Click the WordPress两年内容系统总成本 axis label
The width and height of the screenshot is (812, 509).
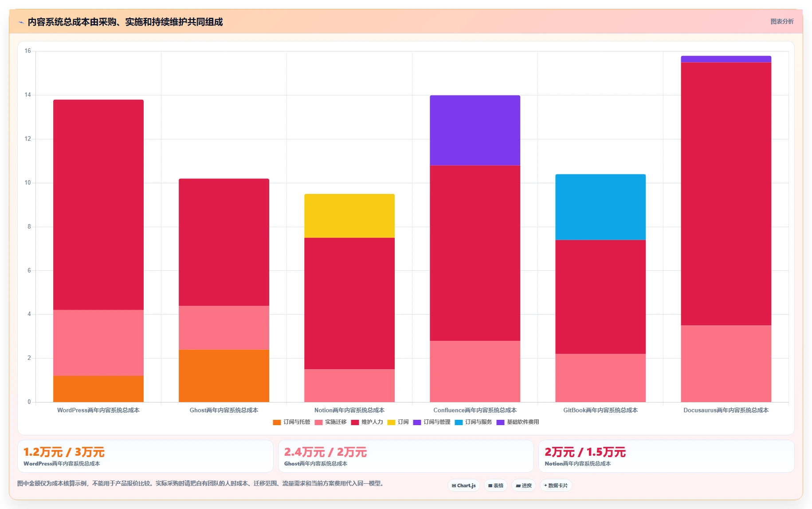click(x=98, y=410)
